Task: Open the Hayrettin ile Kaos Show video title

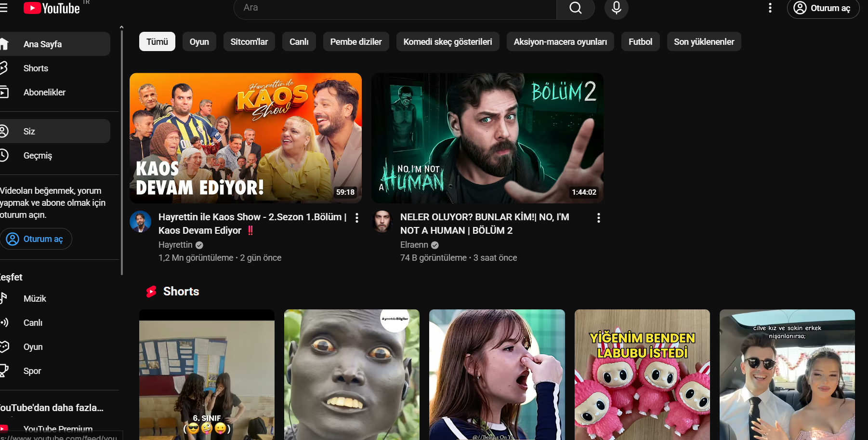Action: (253, 224)
